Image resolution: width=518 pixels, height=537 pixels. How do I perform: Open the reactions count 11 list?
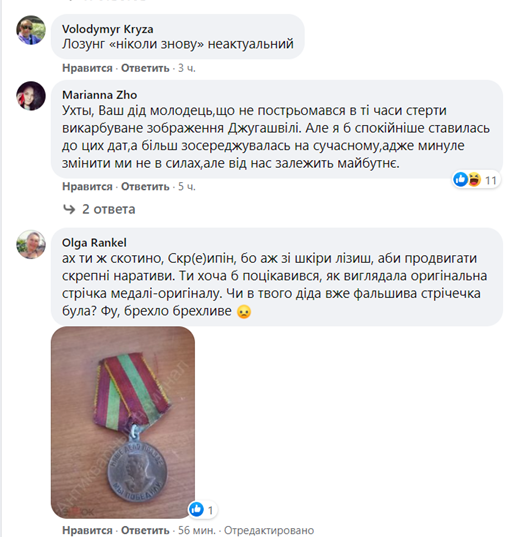pos(491,180)
